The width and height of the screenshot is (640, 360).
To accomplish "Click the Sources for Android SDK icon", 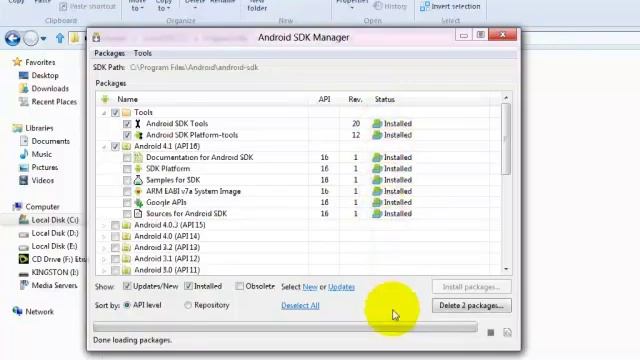I will pyautogui.click(x=138, y=213).
